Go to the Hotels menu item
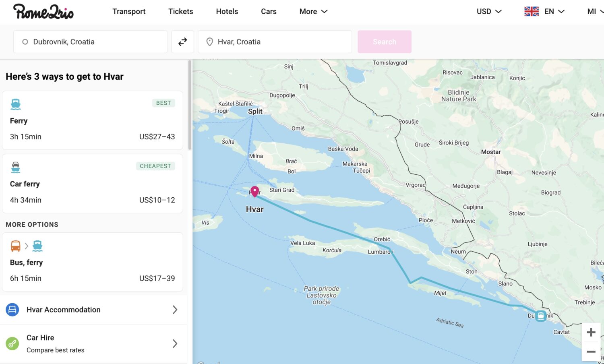 (x=227, y=12)
